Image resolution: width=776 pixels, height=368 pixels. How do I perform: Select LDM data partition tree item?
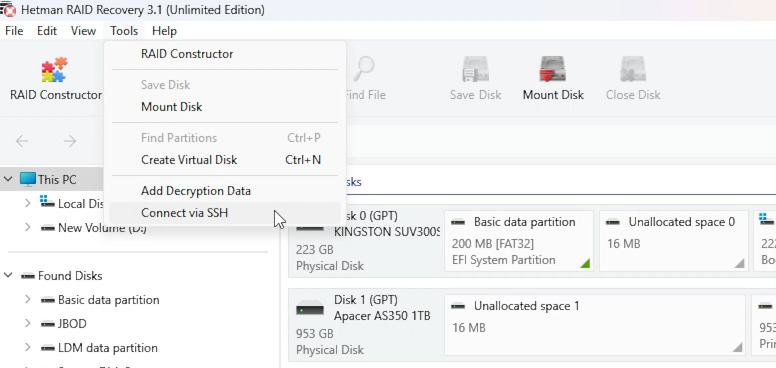pyautogui.click(x=108, y=348)
